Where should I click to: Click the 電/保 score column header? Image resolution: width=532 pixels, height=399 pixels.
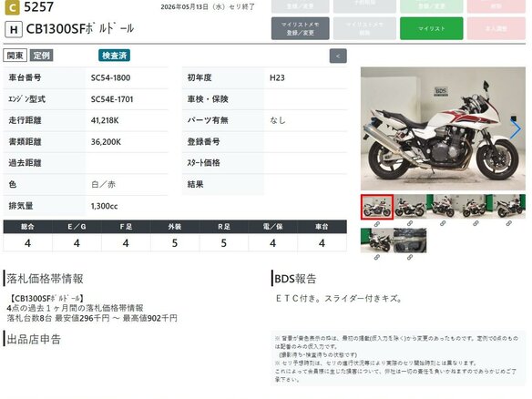point(272,227)
